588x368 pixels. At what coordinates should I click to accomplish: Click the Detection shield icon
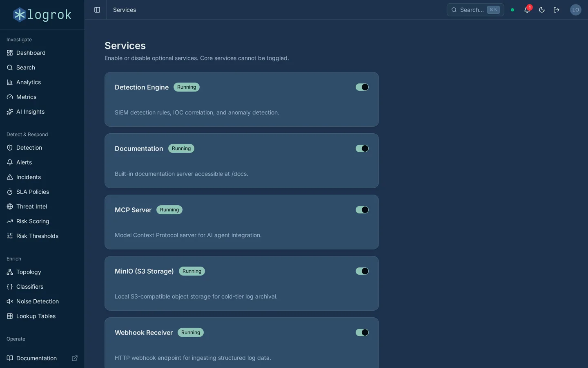[10, 148]
